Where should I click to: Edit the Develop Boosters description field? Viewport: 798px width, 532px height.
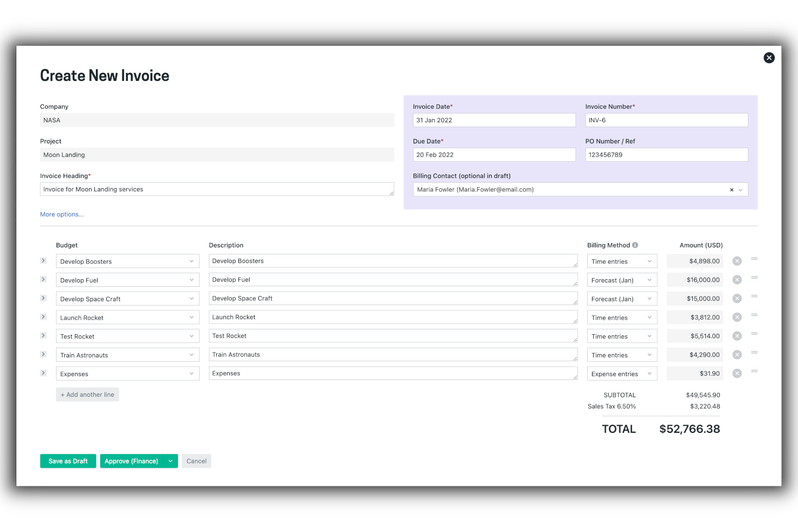pos(394,261)
